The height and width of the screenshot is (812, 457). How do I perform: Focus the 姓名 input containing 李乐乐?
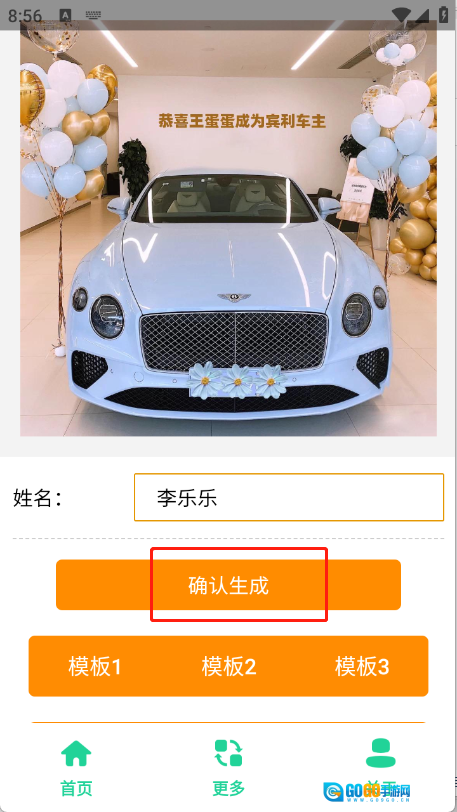tap(289, 497)
